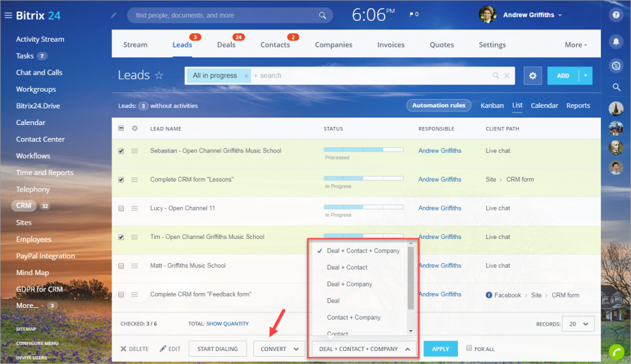
Task: Click the green phone call icon
Action: click(617, 352)
